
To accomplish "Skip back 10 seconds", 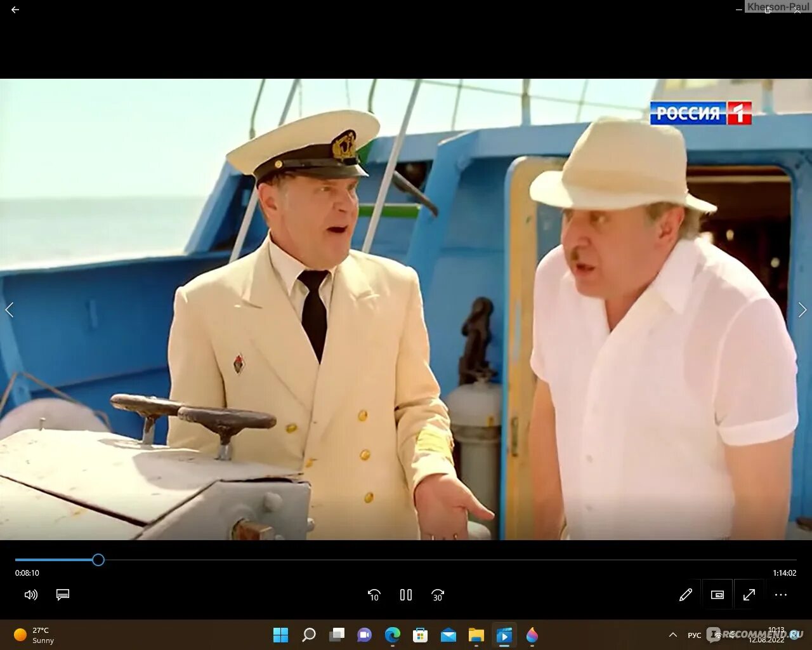I will (374, 595).
